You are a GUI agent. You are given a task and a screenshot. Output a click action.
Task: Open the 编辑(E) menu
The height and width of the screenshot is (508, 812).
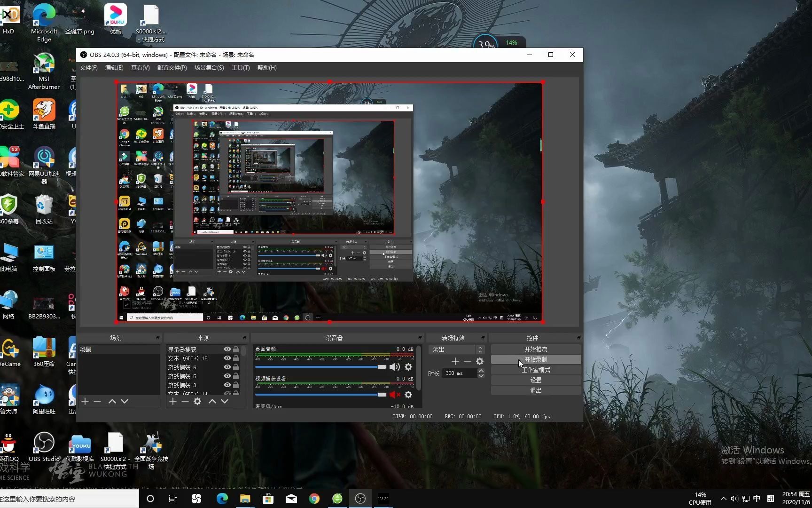coord(114,68)
